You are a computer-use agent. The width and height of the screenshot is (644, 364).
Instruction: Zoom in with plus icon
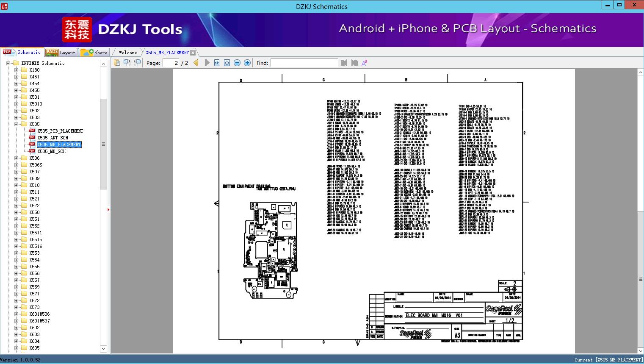[x=247, y=63]
